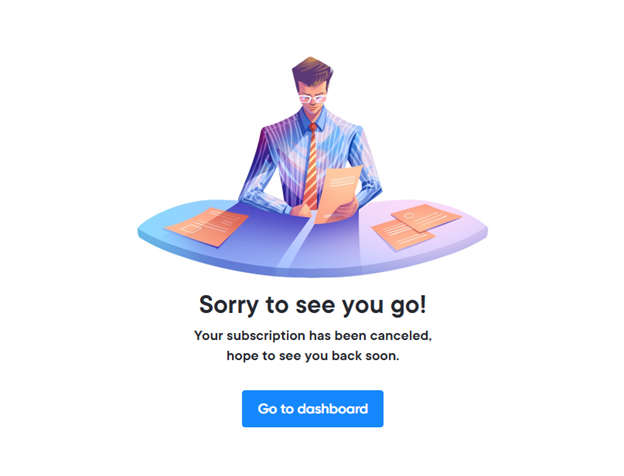Click the paper with a circle on the desk
Image resolution: width=624 pixels, height=476 pixels.
(426, 218)
